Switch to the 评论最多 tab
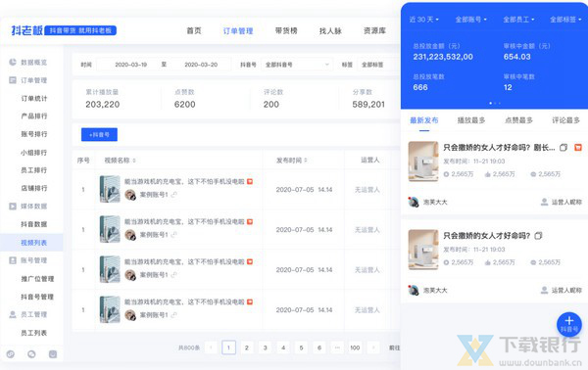 (565, 120)
